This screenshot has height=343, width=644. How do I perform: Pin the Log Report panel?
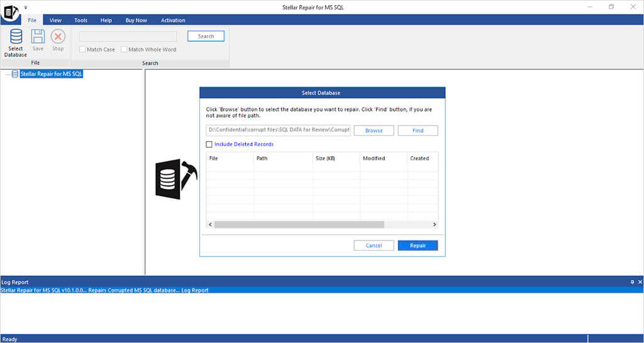point(631,283)
